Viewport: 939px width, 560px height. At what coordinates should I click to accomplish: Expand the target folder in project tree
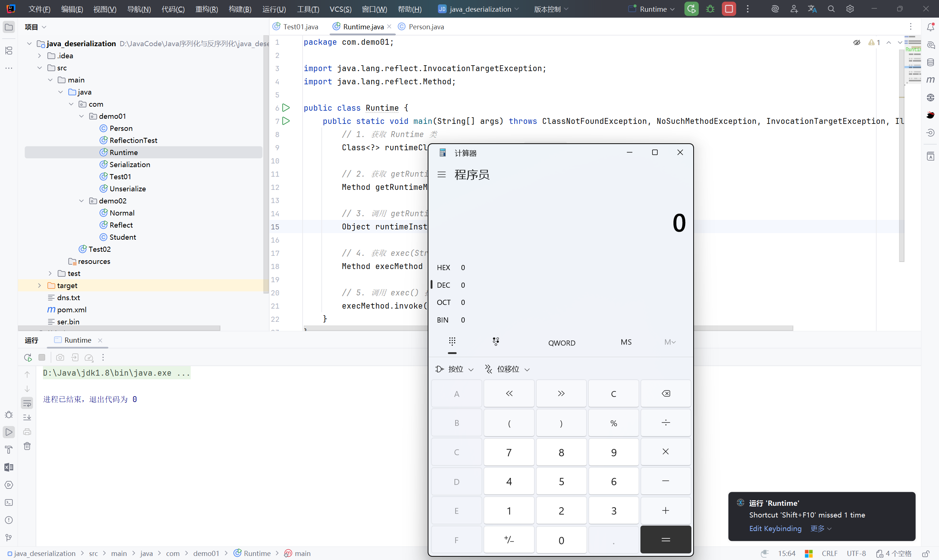click(39, 285)
